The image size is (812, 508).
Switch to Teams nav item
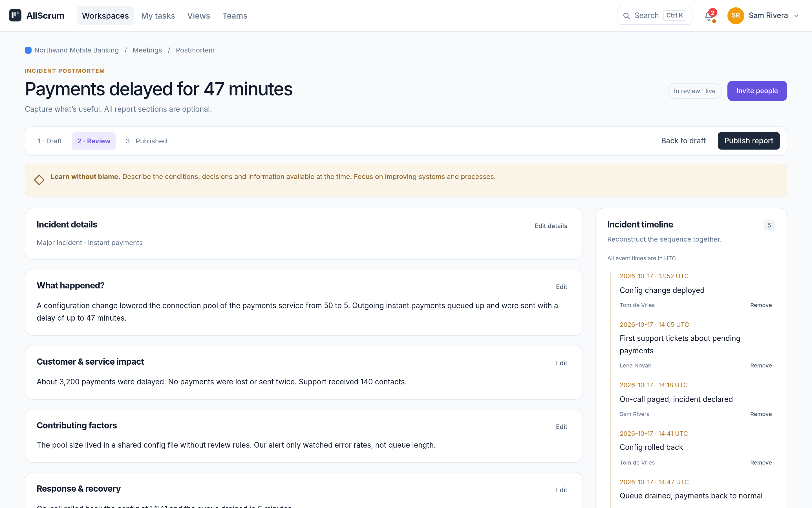pos(235,16)
